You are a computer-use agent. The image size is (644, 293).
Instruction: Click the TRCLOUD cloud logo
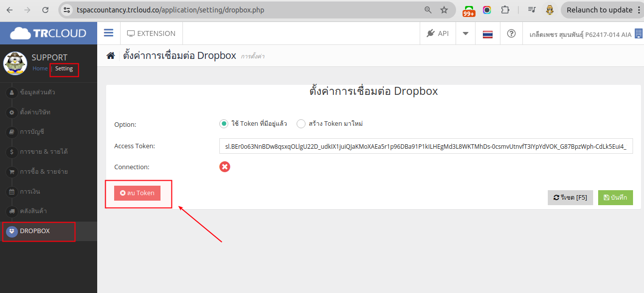[48, 33]
